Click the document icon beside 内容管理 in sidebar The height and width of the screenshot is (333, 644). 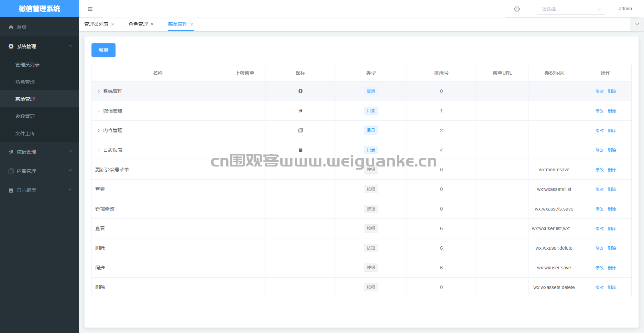[11, 171]
